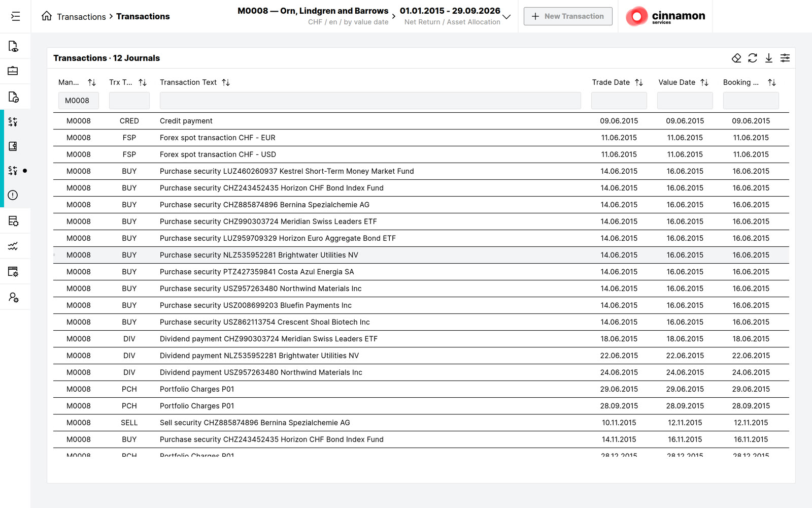Refresh the transactions table
The height and width of the screenshot is (508, 812).
pos(753,58)
